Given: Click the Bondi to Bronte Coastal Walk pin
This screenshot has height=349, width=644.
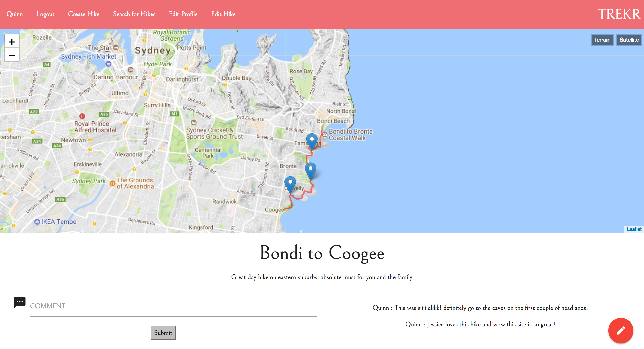Looking at the screenshot, I should pos(325,134).
